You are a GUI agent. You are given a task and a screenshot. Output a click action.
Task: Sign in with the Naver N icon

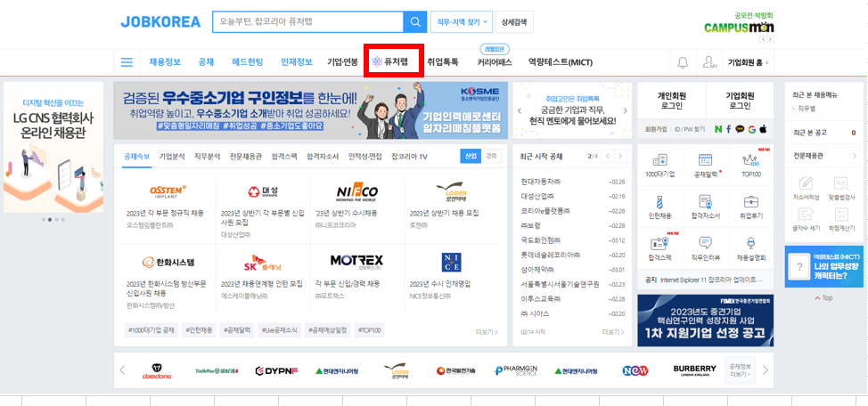718,129
